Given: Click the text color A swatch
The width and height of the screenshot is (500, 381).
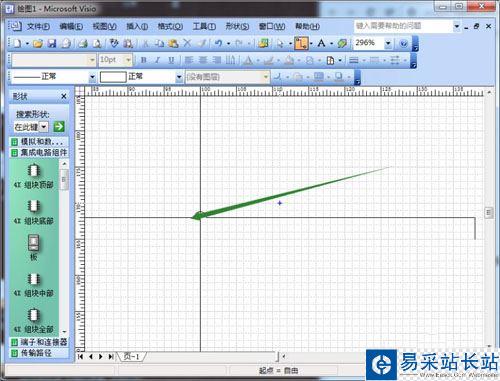Looking at the screenshot, I should pyautogui.click(x=248, y=60).
